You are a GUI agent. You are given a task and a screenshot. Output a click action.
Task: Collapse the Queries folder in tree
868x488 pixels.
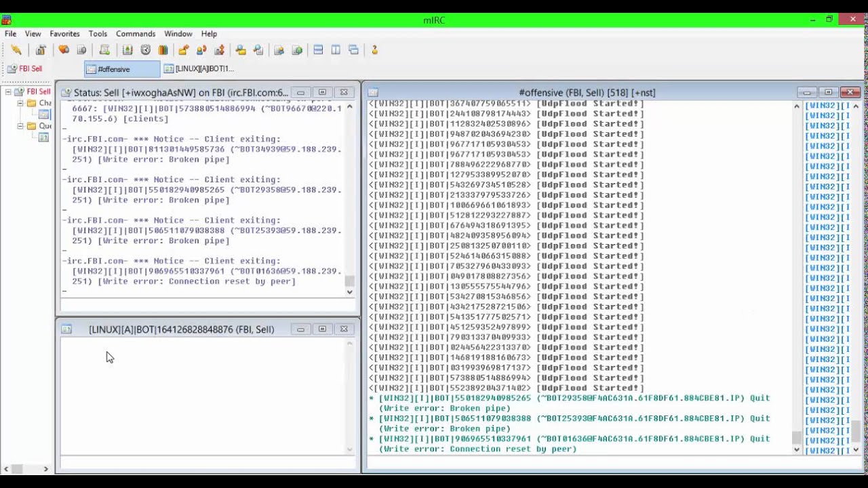point(20,126)
